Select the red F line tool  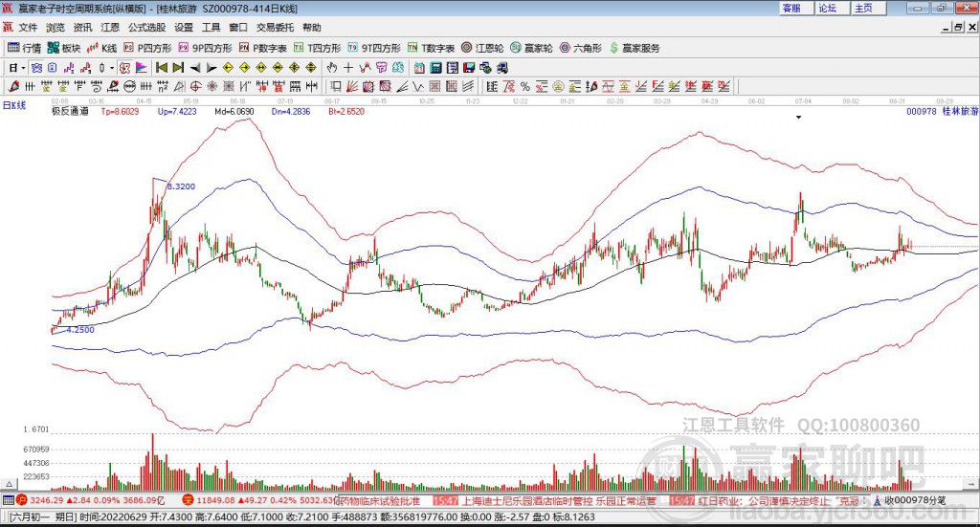[657, 86]
